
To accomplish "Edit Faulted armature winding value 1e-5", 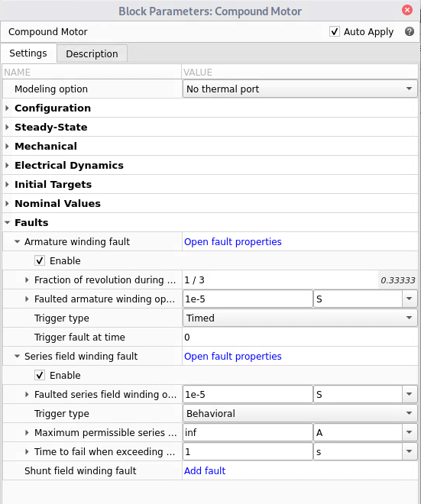I will click(x=248, y=299).
